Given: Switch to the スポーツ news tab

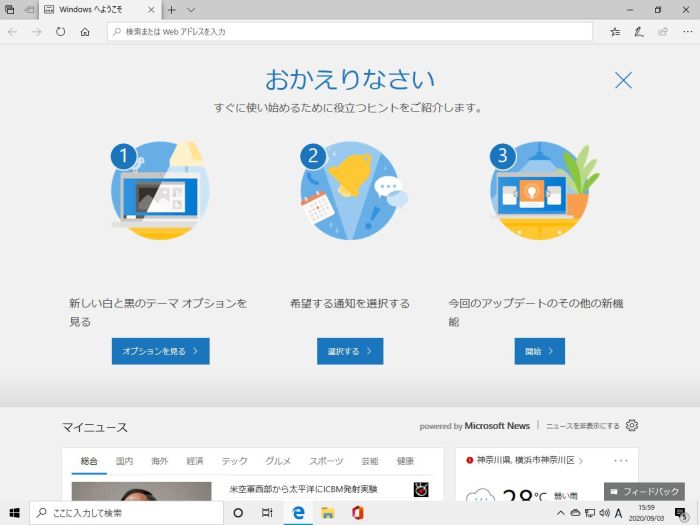Looking at the screenshot, I should click(325, 461).
